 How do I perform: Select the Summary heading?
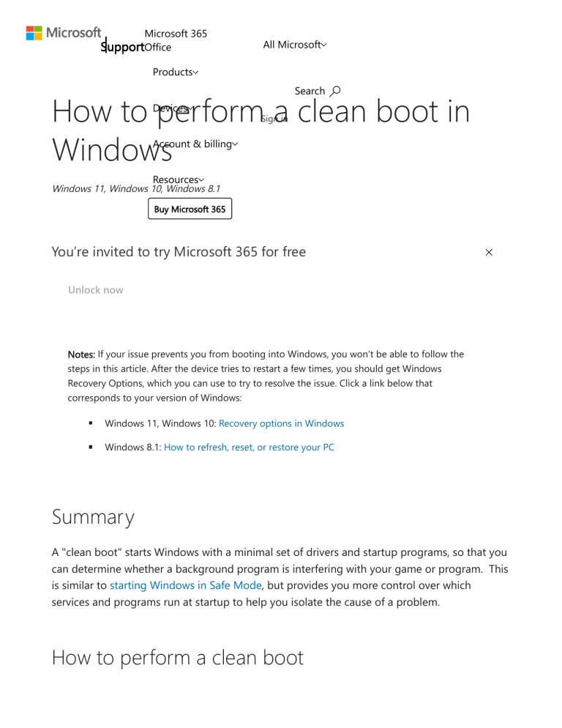tap(93, 517)
